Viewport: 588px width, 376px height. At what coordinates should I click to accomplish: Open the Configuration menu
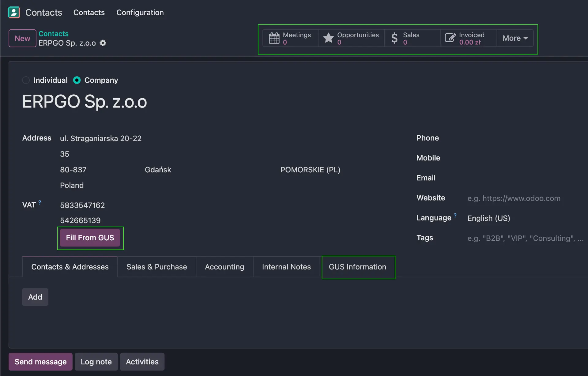(140, 13)
